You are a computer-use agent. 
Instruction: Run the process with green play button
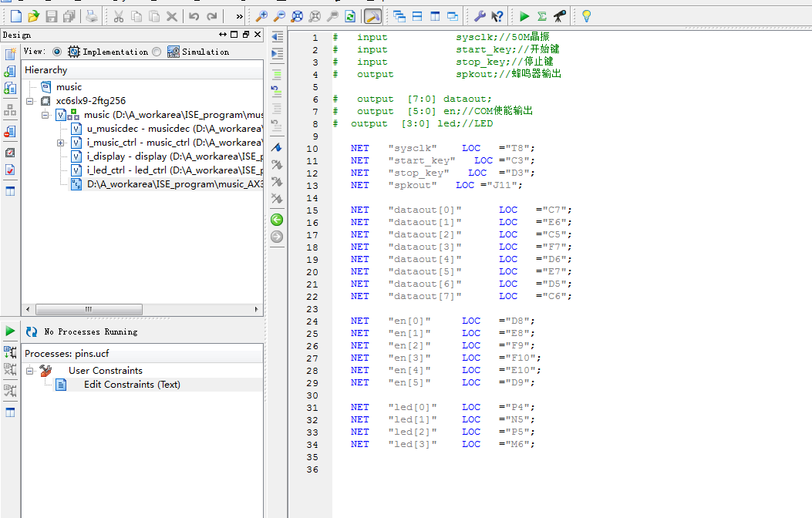(10, 331)
